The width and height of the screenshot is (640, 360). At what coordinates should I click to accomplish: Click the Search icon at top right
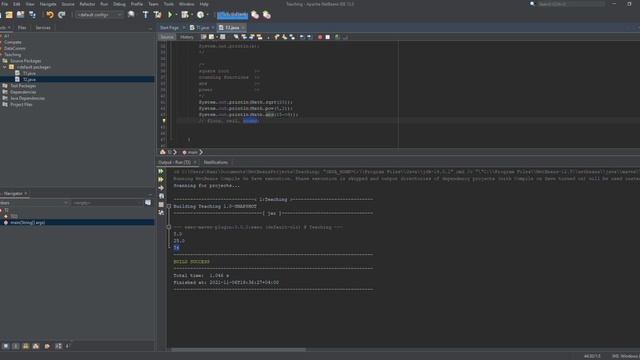532,4
